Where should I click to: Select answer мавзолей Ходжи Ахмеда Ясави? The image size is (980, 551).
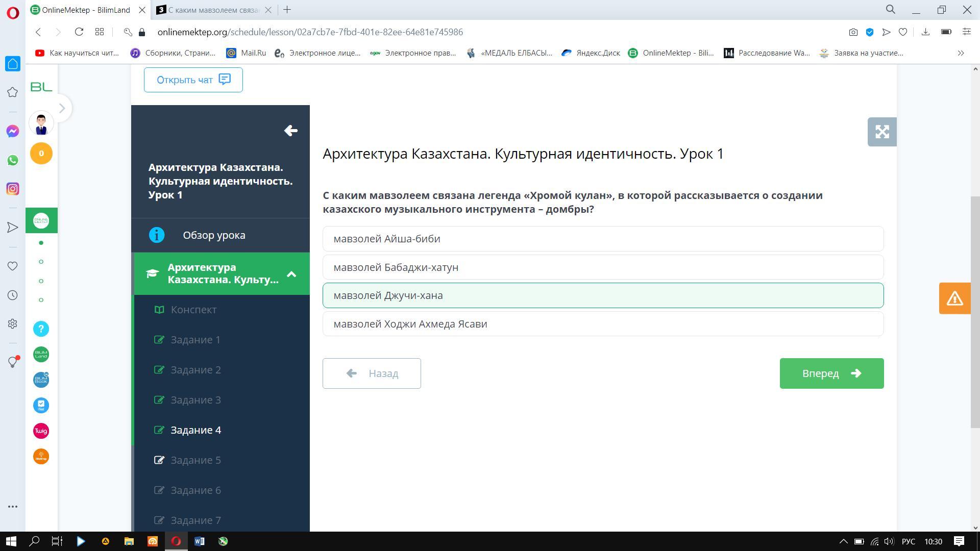602,324
